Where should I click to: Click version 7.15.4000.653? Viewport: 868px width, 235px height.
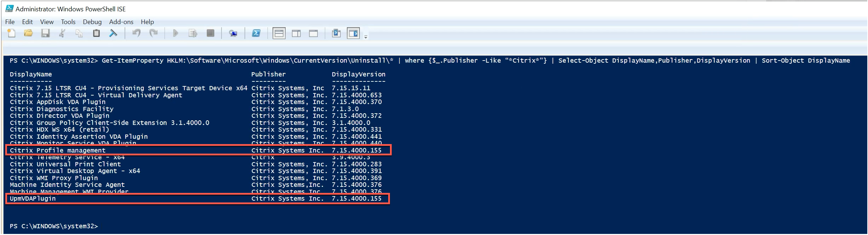(x=357, y=95)
